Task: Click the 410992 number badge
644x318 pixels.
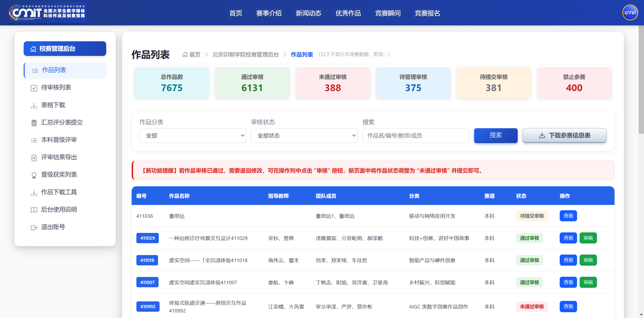Action: [x=148, y=306]
